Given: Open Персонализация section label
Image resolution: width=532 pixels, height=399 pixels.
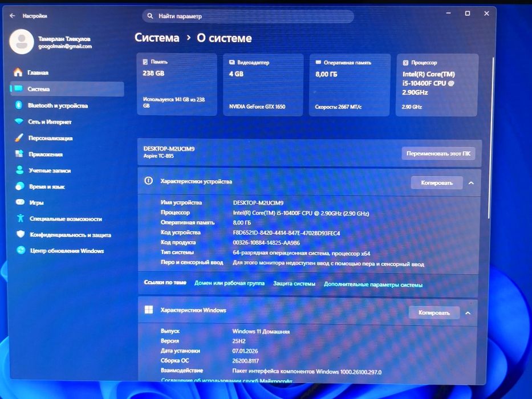Looking at the screenshot, I should pos(50,138).
